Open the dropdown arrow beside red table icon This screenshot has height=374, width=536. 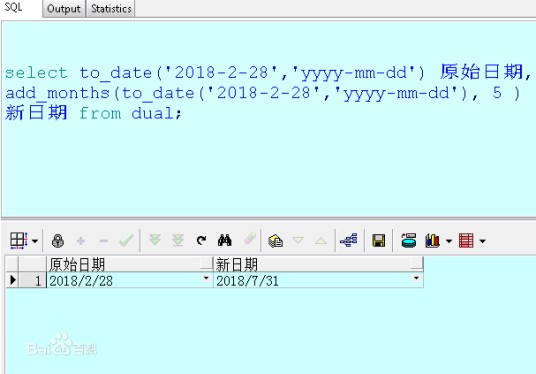click(482, 241)
